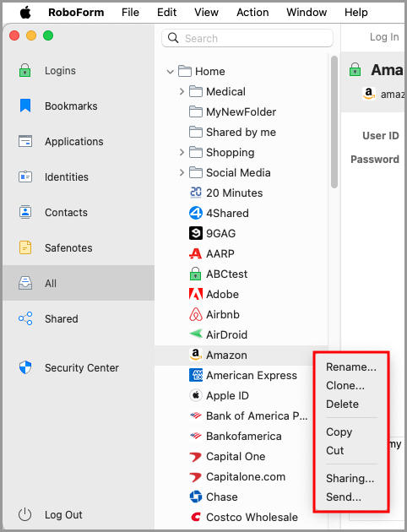The width and height of the screenshot is (407, 532).
Task: Click the Contacts person icon
Action: tap(25, 213)
